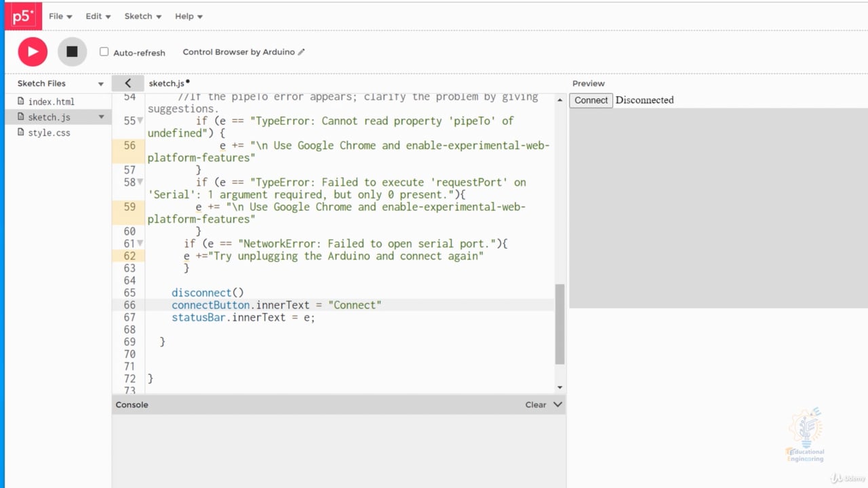This screenshot has width=868, height=488.
Task: Click the p5 logo icon
Action: [24, 16]
